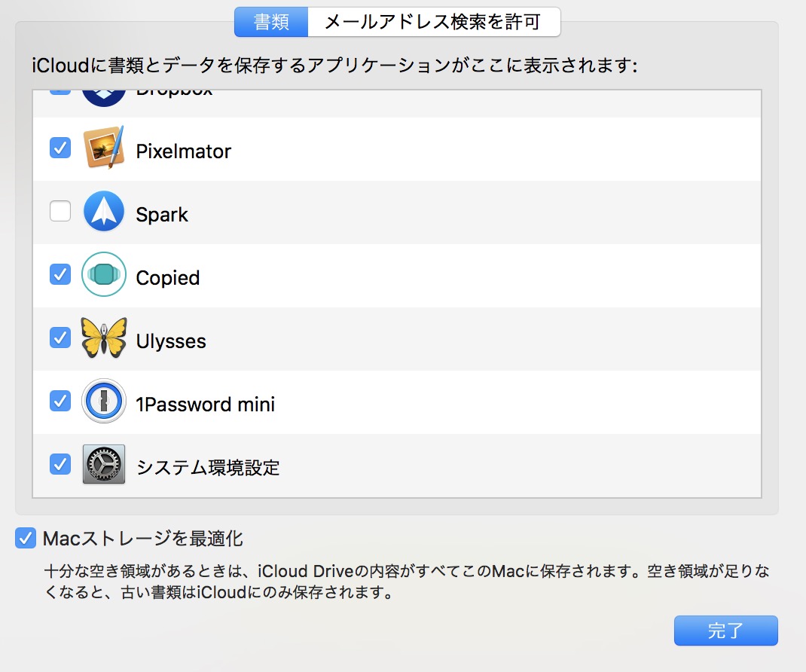
Task: Select the 書類 tab
Action: [x=271, y=22]
